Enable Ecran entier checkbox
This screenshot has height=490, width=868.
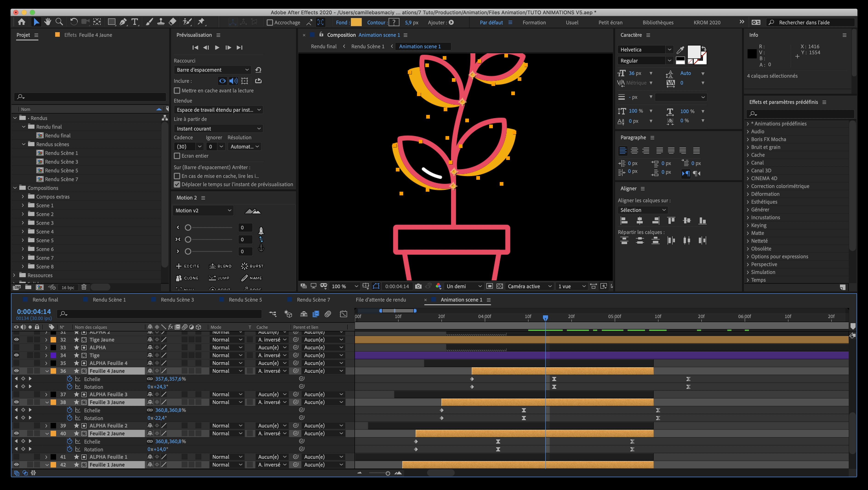(177, 156)
